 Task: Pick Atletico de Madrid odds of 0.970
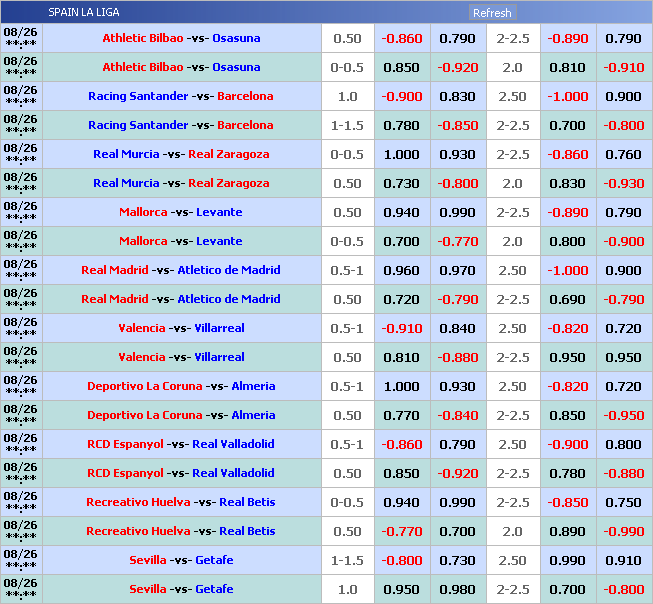(x=457, y=270)
